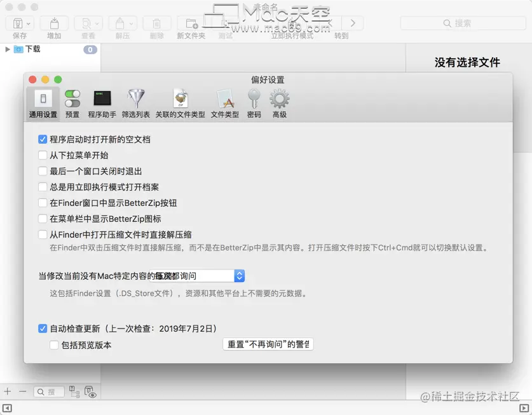Check 在Finder窗口中显示BetterZip按钮

tap(43, 203)
